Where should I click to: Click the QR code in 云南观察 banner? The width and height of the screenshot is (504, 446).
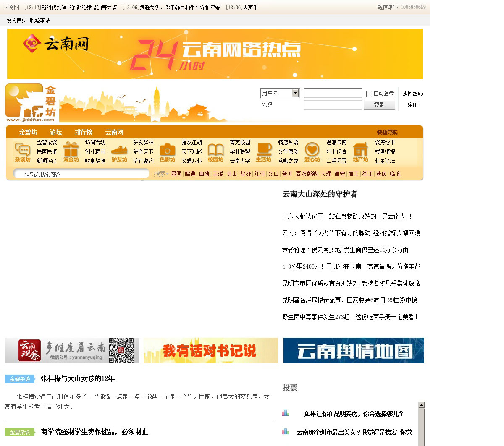tap(121, 350)
